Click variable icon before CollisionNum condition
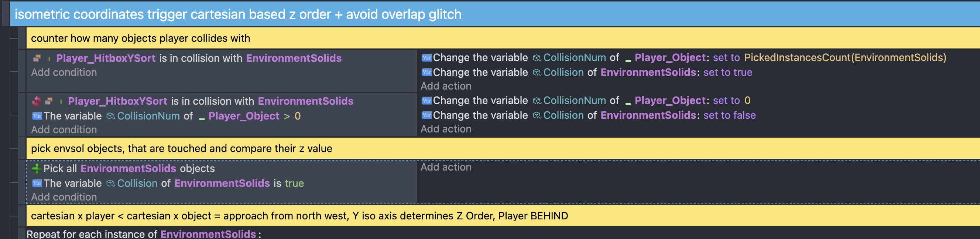The height and width of the screenshot is (239, 980). [37, 116]
